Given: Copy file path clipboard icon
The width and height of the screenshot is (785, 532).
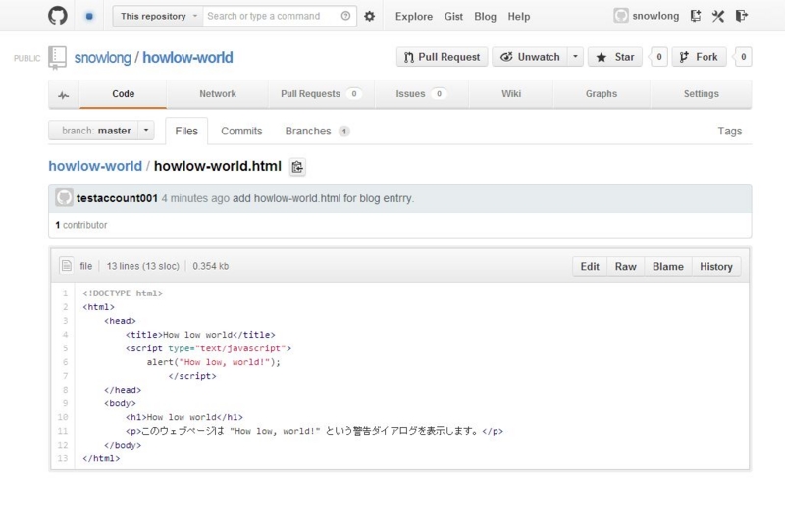Looking at the screenshot, I should [297, 167].
